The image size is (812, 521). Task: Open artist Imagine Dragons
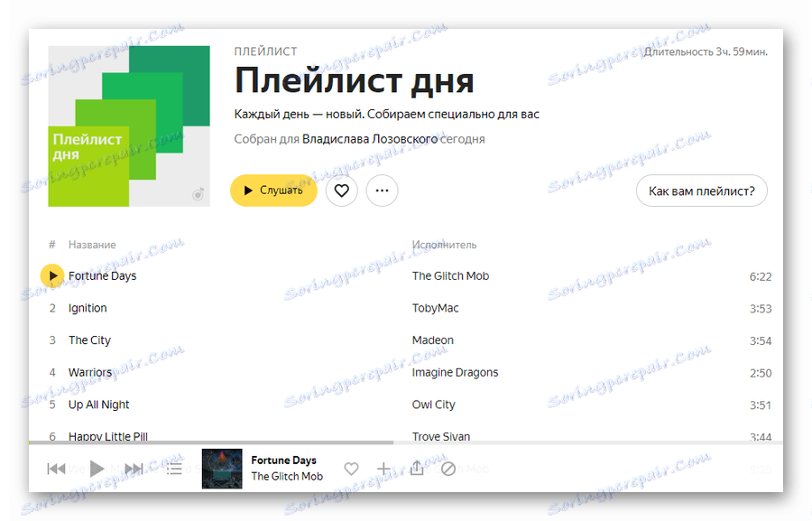pos(456,372)
